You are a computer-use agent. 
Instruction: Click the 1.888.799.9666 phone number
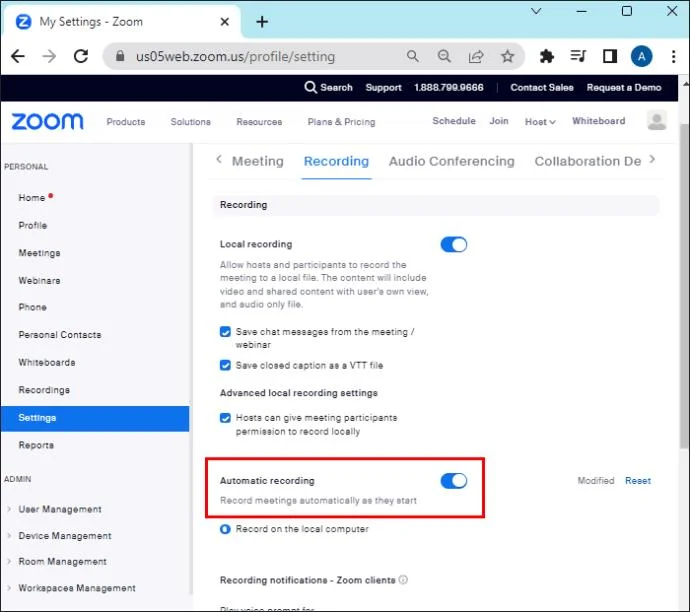click(448, 88)
